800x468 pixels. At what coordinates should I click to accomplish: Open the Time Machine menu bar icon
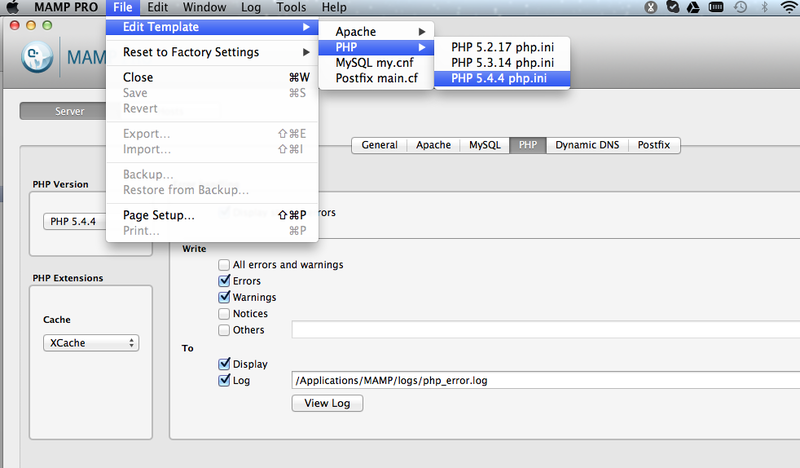click(x=740, y=7)
